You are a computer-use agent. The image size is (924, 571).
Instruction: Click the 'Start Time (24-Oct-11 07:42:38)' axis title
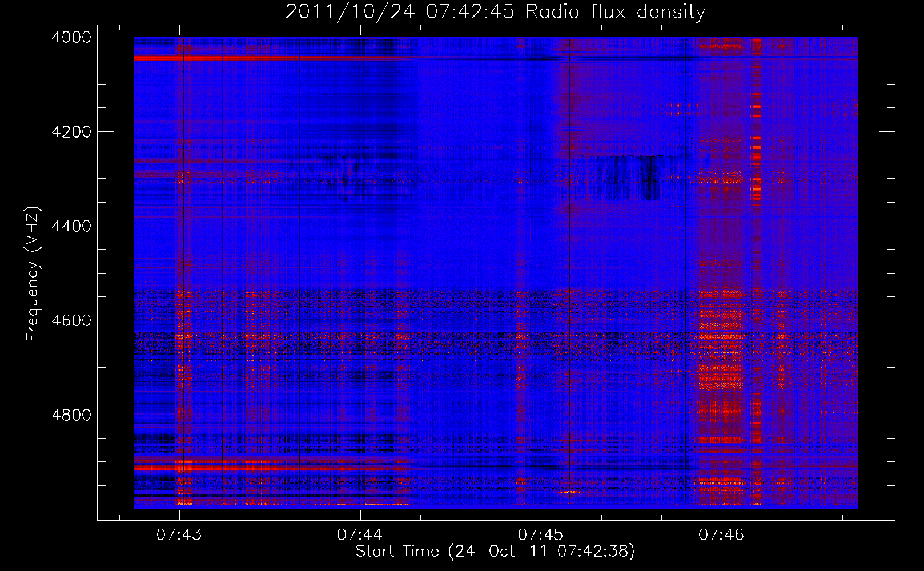click(495, 552)
